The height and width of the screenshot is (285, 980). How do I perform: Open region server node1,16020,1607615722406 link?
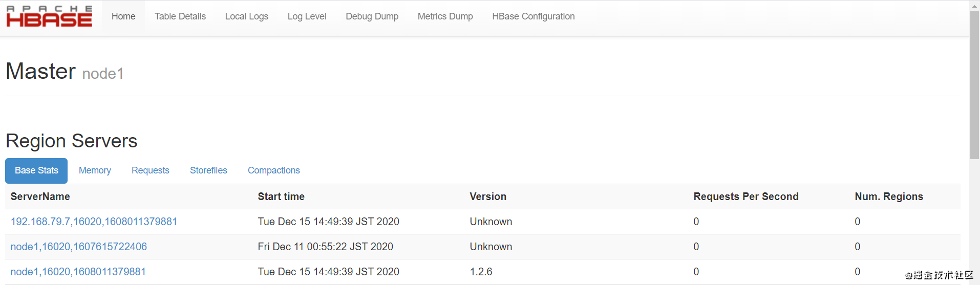[78, 247]
